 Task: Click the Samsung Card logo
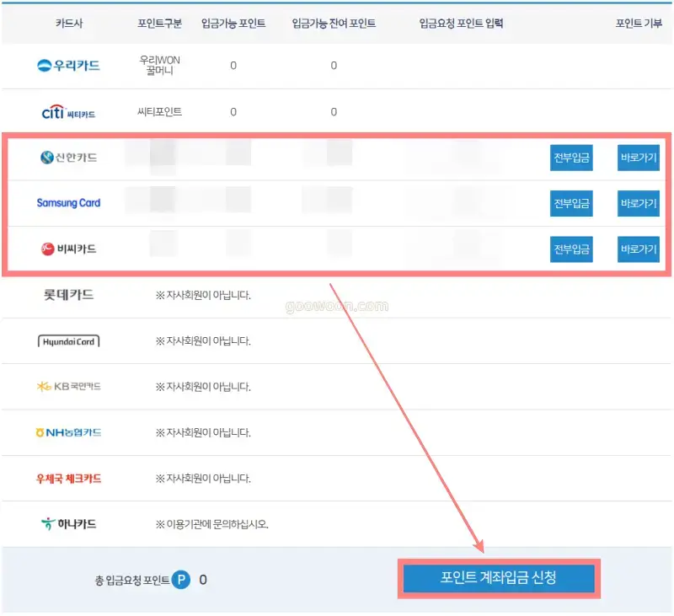(x=68, y=203)
